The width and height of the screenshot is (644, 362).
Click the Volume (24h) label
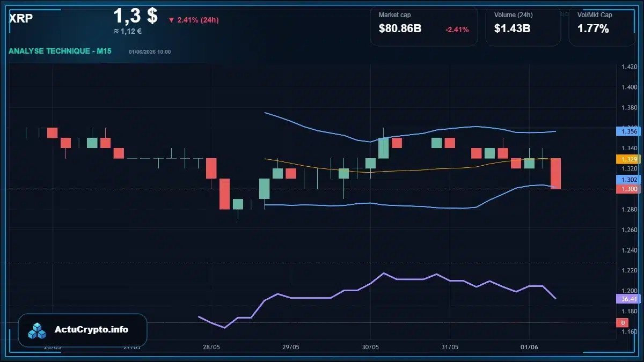[x=513, y=15]
